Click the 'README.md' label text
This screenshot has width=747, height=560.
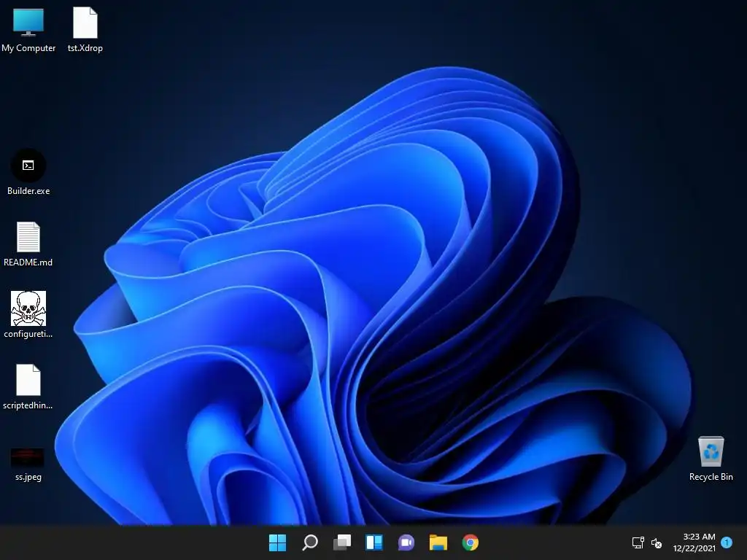tap(28, 262)
